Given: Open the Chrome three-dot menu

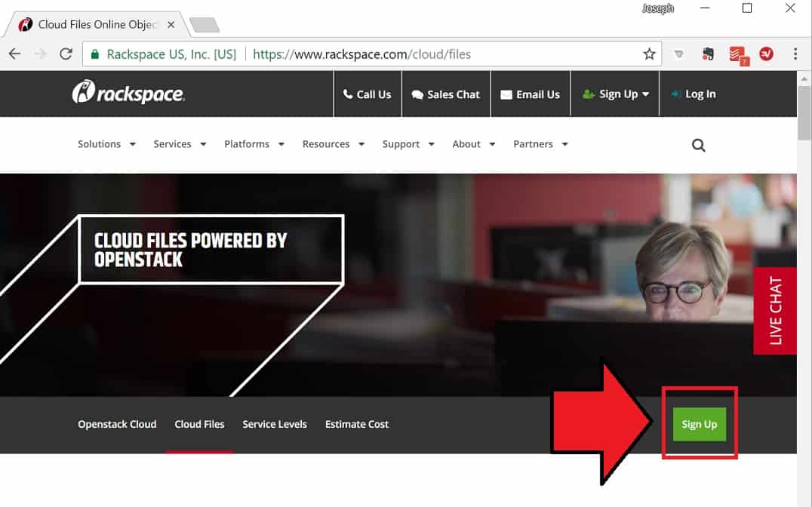Looking at the screenshot, I should (795, 54).
